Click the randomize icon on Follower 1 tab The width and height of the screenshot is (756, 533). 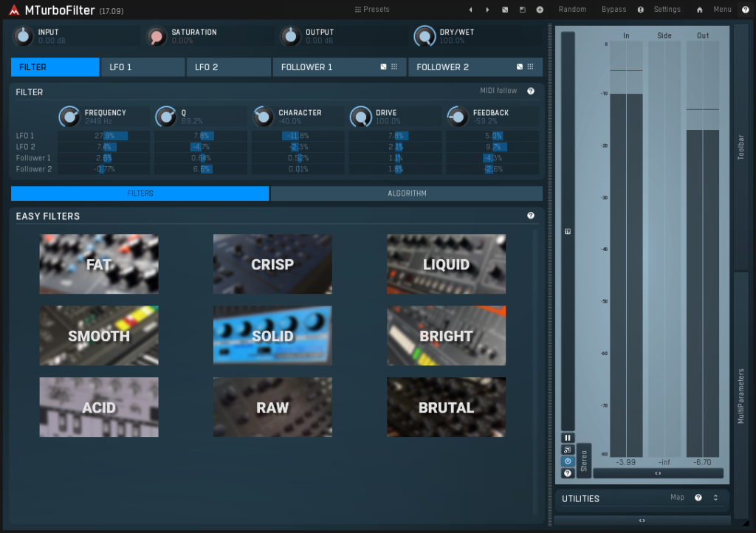click(x=383, y=67)
